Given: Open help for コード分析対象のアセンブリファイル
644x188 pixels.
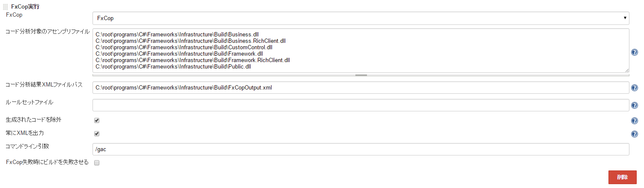Looking at the screenshot, I should (x=635, y=52).
